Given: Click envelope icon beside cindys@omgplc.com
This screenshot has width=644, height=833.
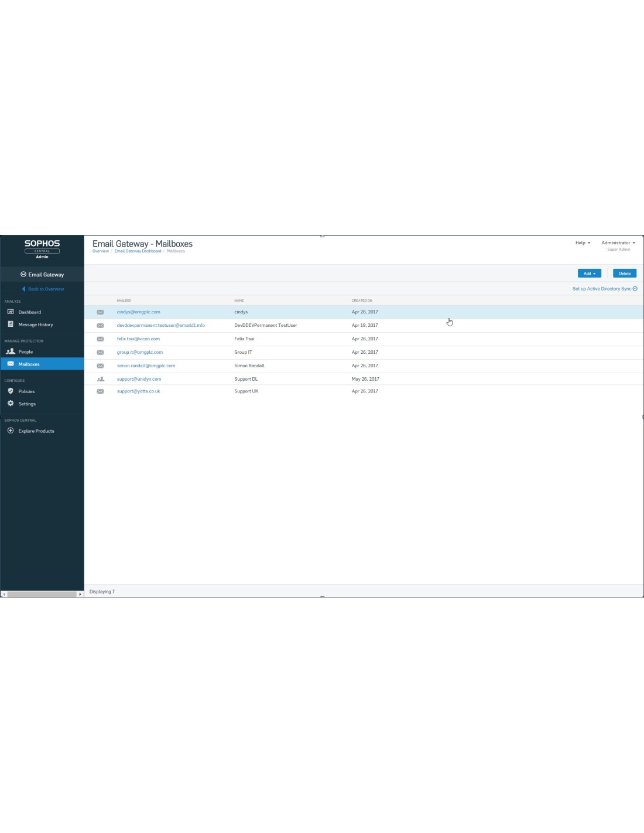Looking at the screenshot, I should click(x=100, y=312).
